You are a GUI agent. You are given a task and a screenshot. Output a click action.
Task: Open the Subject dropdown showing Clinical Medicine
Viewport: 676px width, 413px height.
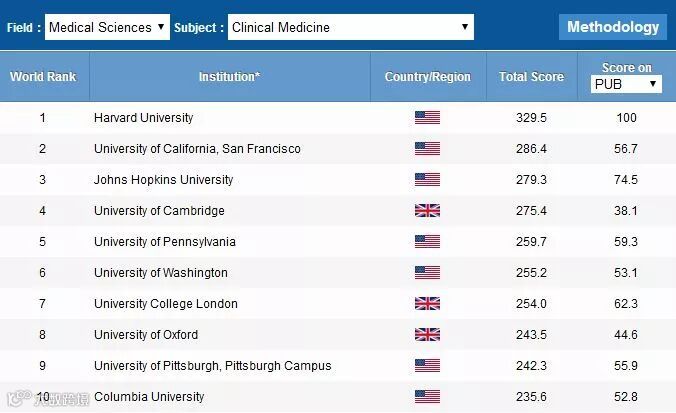[350, 27]
